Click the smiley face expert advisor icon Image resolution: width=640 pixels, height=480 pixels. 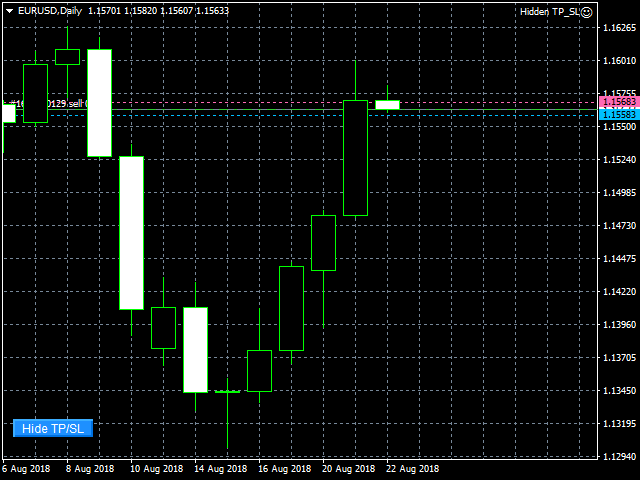[586, 12]
